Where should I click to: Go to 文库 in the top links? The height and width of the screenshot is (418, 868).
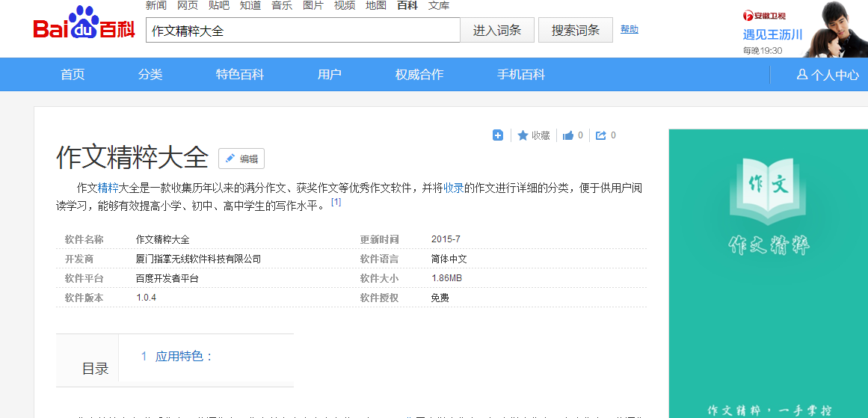[439, 5]
